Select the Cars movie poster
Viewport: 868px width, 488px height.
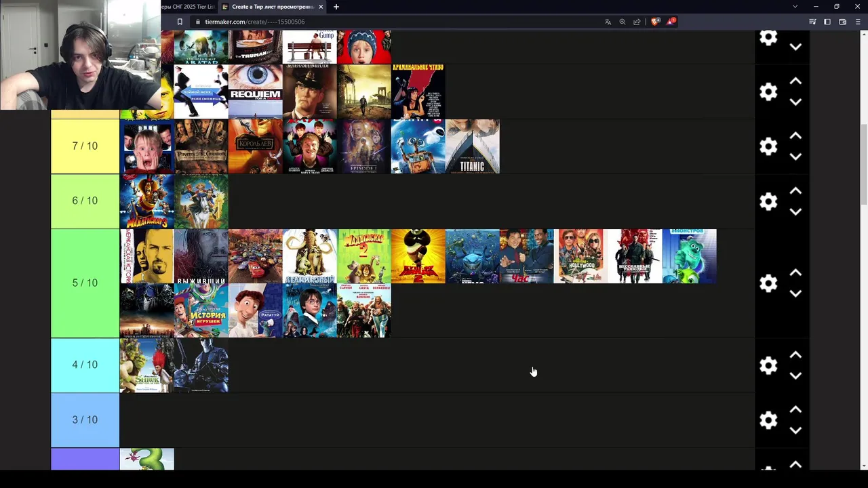coord(256,256)
